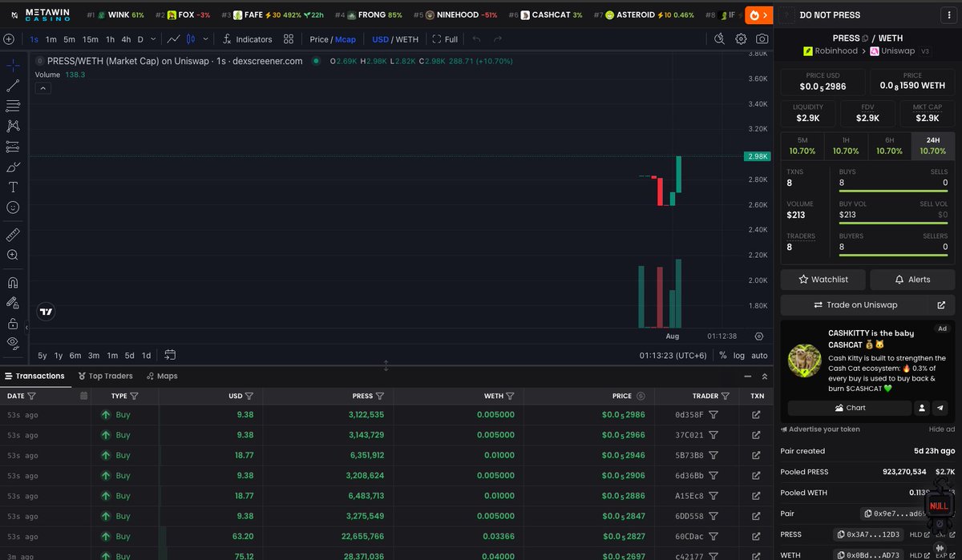Select the 1m timeframe
Image resolution: width=962 pixels, height=560 pixels.
[51, 39]
